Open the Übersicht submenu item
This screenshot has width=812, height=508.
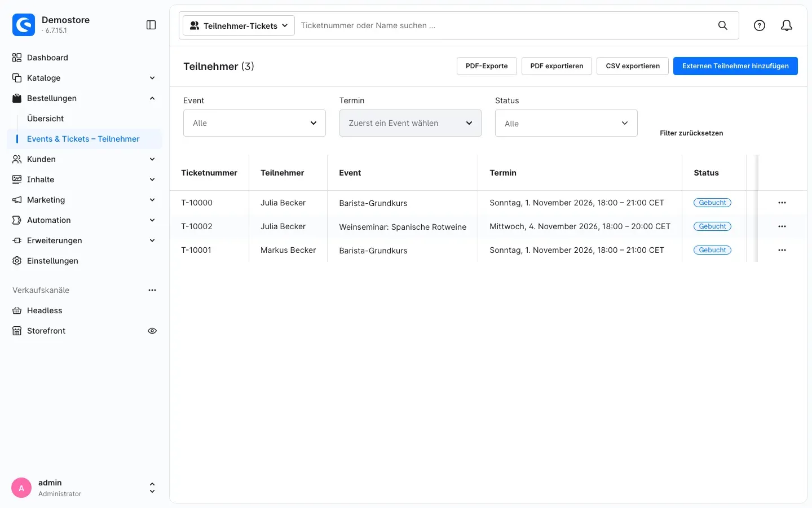(45, 119)
